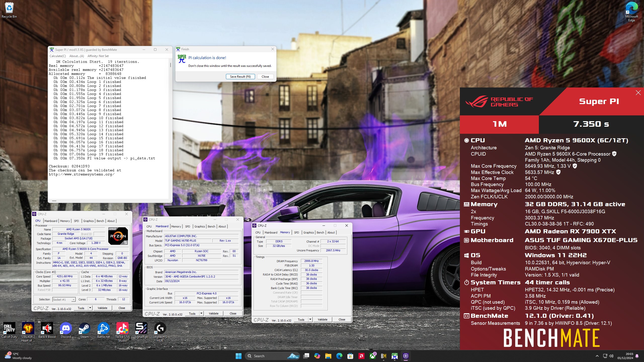Launch STALKER 2 desktop shortcut
The width and height of the screenshot is (644, 362).
tap(28, 332)
